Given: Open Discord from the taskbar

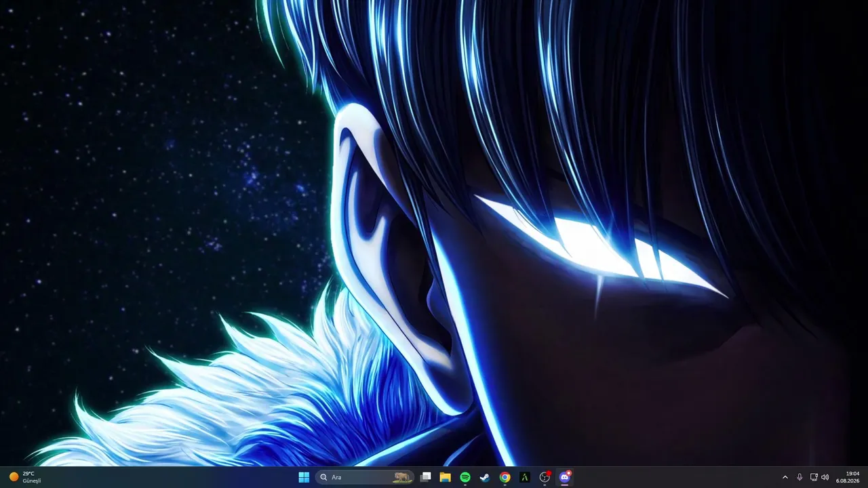Looking at the screenshot, I should tap(564, 477).
